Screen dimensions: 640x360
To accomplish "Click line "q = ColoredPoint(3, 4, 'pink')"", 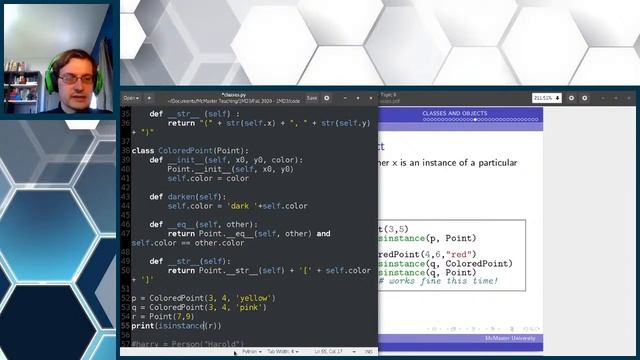I will (x=199, y=307).
